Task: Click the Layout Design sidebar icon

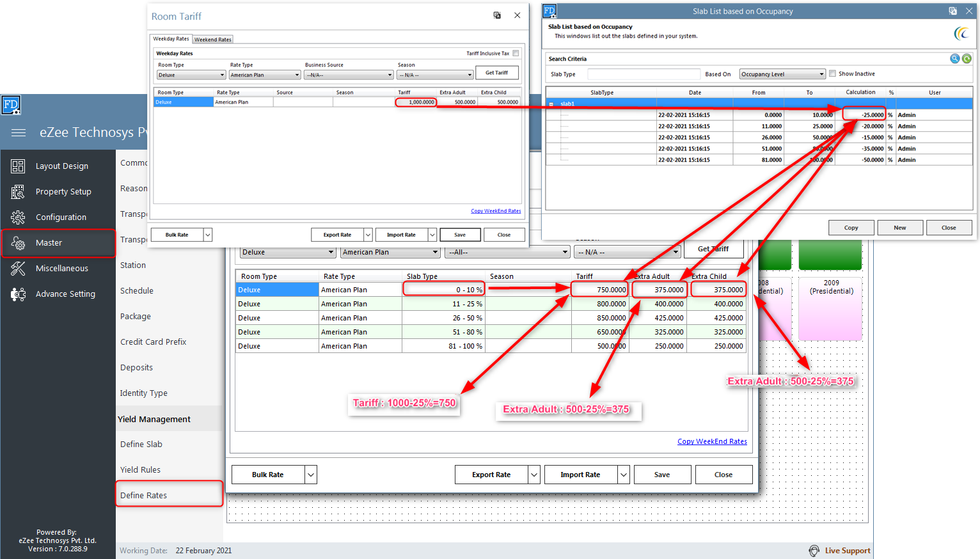Action: click(x=18, y=166)
